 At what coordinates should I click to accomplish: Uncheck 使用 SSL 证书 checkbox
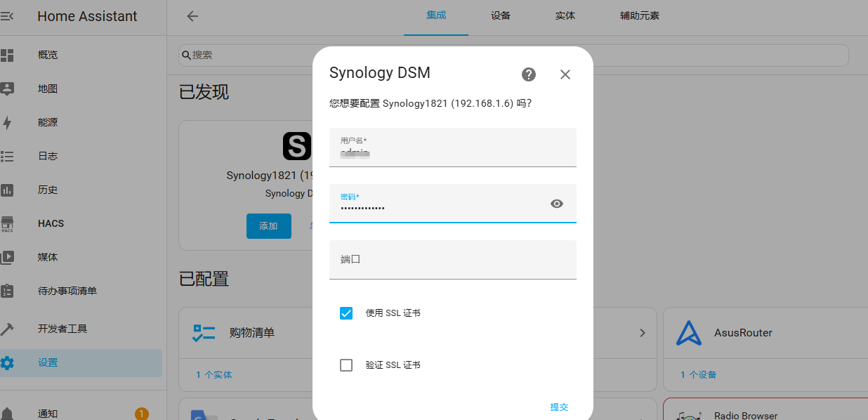(x=346, y=313)
